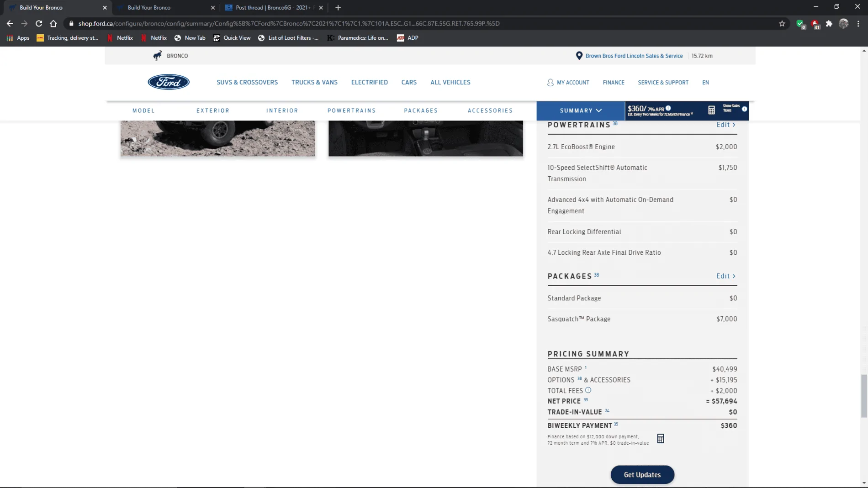Viewport: 868px width, 488px height.
Task: Click My Account person icon
Action: tap(550, 83)
